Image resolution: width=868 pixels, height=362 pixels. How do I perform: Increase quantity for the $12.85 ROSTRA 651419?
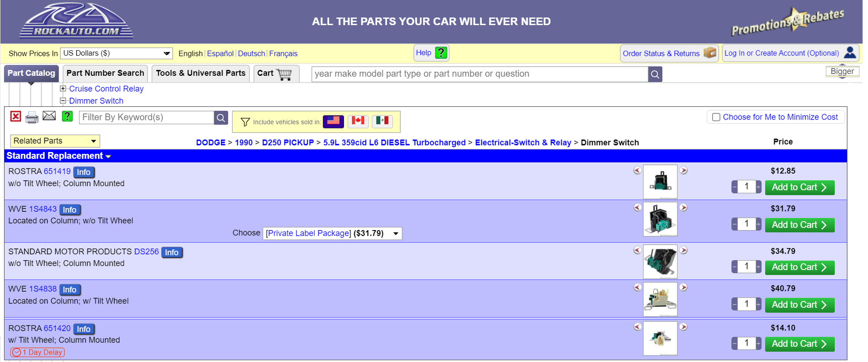pyautogui.click(x=758, y=187)
